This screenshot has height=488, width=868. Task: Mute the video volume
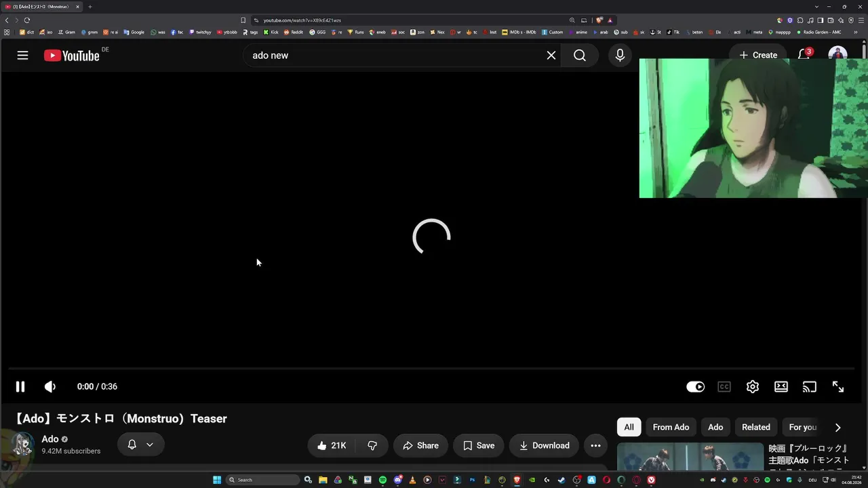pos(50,386)
